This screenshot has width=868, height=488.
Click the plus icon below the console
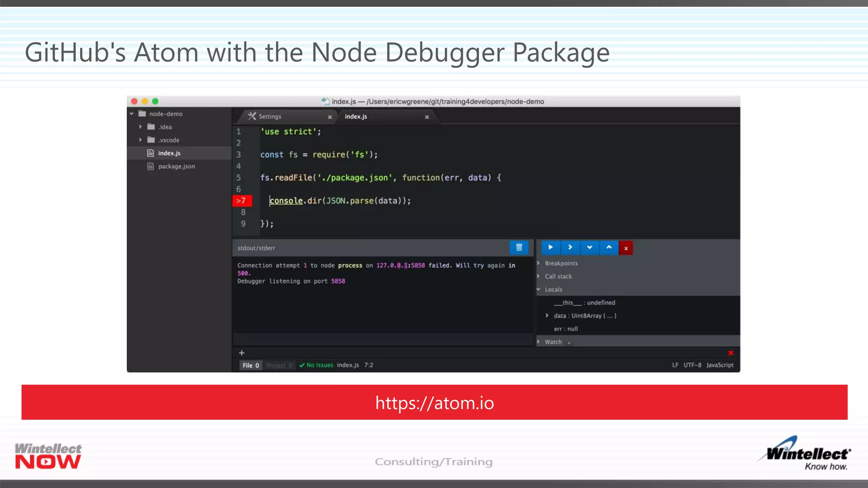(x=242, y=353)
